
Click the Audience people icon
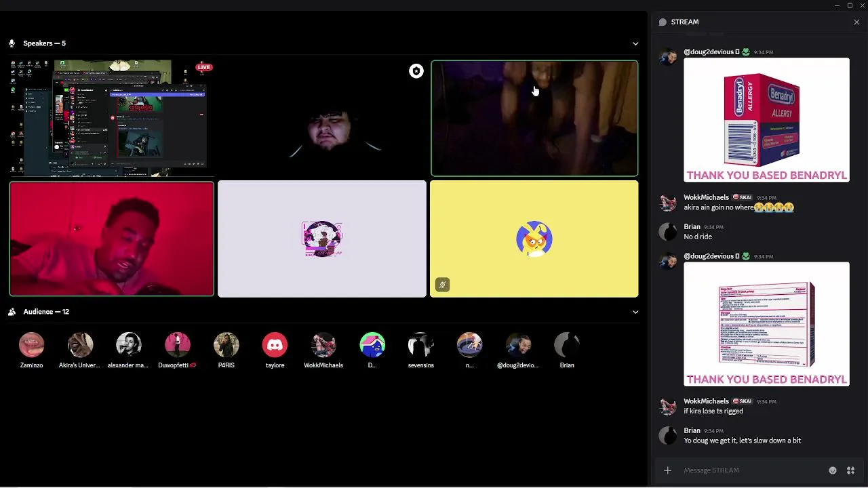[12, 312]
